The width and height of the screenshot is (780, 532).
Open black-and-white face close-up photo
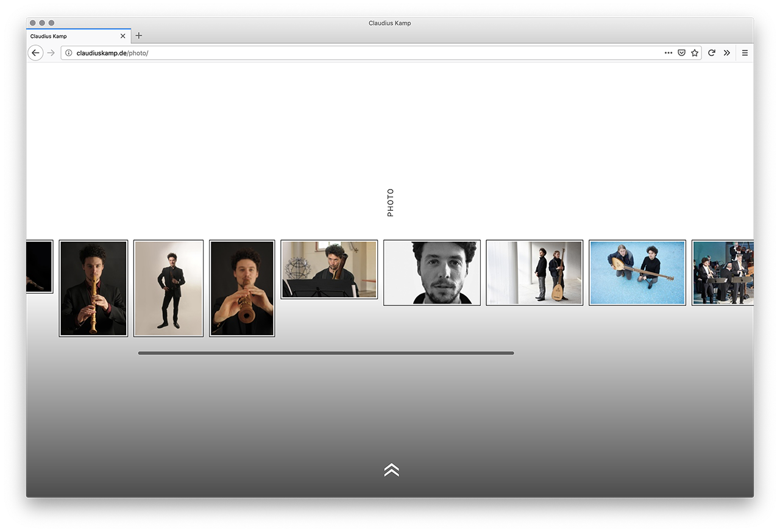[432, 272]
